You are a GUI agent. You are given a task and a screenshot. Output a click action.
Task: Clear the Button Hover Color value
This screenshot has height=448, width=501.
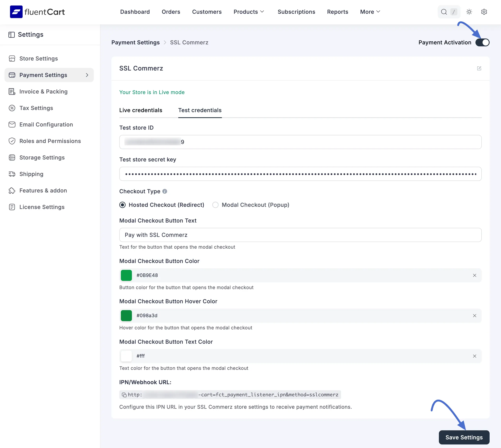[475, 316]
